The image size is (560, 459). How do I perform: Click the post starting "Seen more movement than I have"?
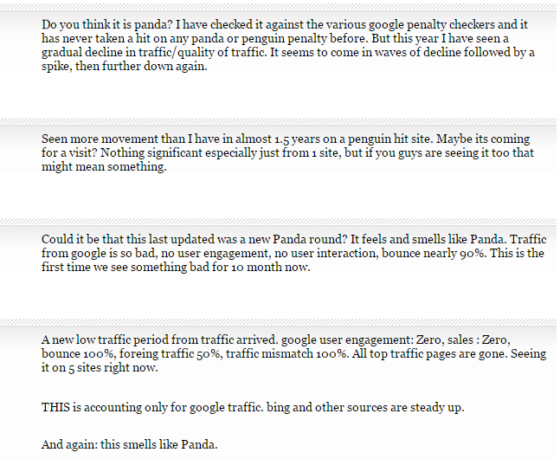click(x=288, y=153)
